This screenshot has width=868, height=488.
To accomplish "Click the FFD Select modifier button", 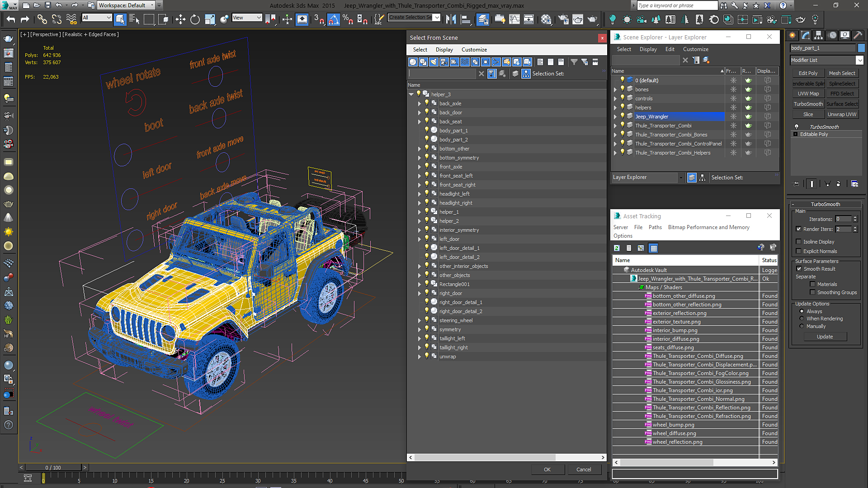I will 842,94.
